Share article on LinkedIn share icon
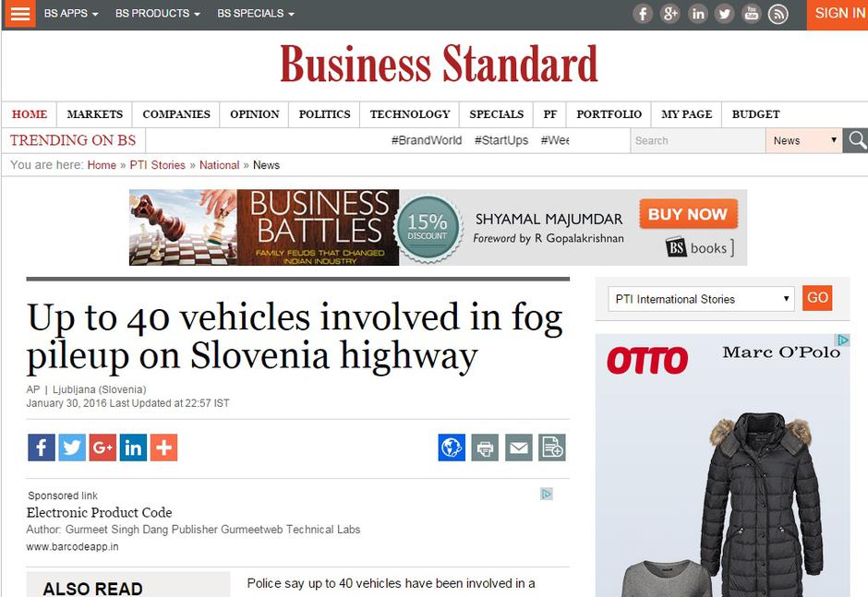 coord(133,448)
